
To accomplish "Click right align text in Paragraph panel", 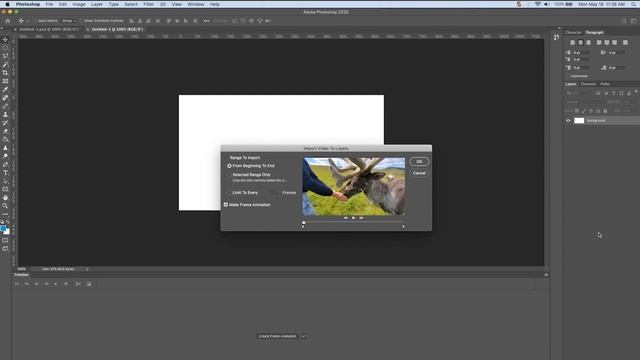I will pos(588,42).
